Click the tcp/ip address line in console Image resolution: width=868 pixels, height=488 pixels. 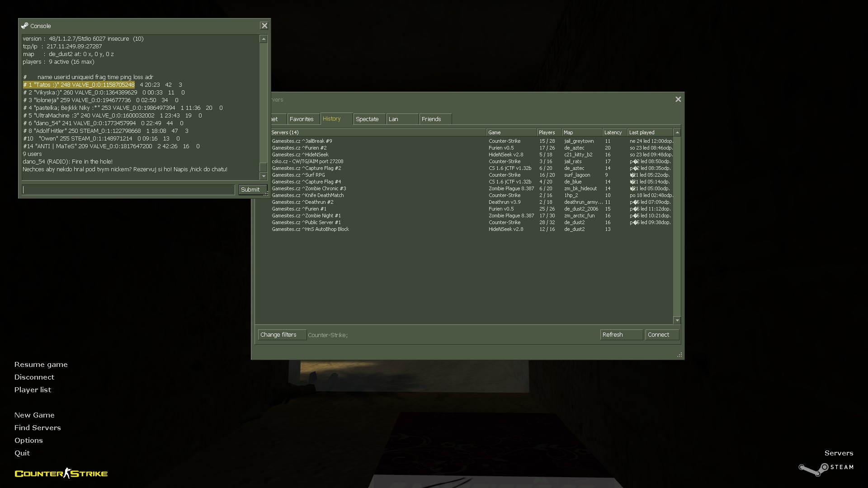click(62, 47)
